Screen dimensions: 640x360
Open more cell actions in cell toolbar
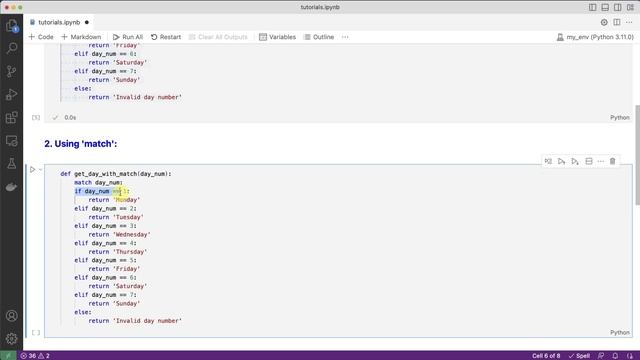(601, 161)
